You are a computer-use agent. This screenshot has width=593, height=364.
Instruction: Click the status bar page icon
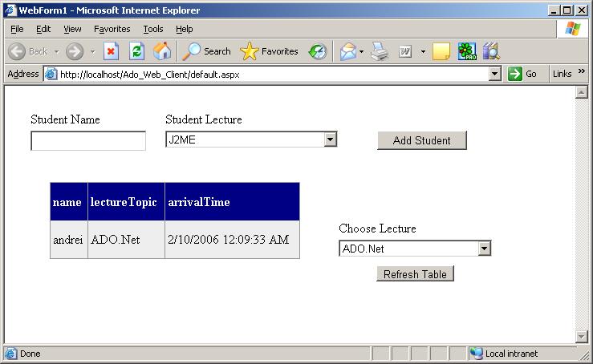click(10, 354)
